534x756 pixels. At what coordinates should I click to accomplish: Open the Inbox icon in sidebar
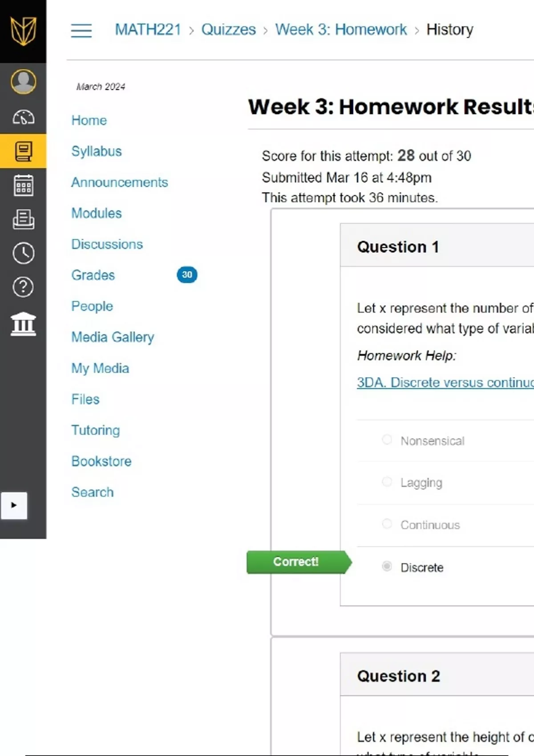pos(23,219)
